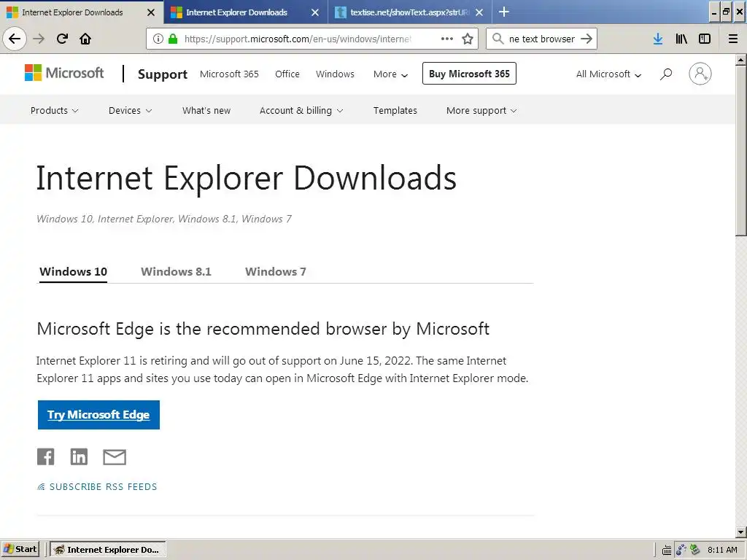Expand the Devices dropdown

pos(130,111)
